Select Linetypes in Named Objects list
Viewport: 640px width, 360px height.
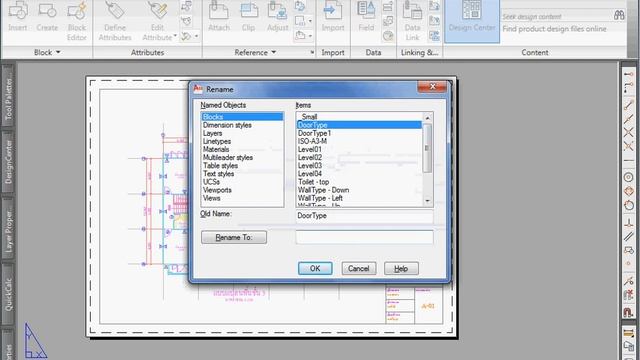click(242, 141)
